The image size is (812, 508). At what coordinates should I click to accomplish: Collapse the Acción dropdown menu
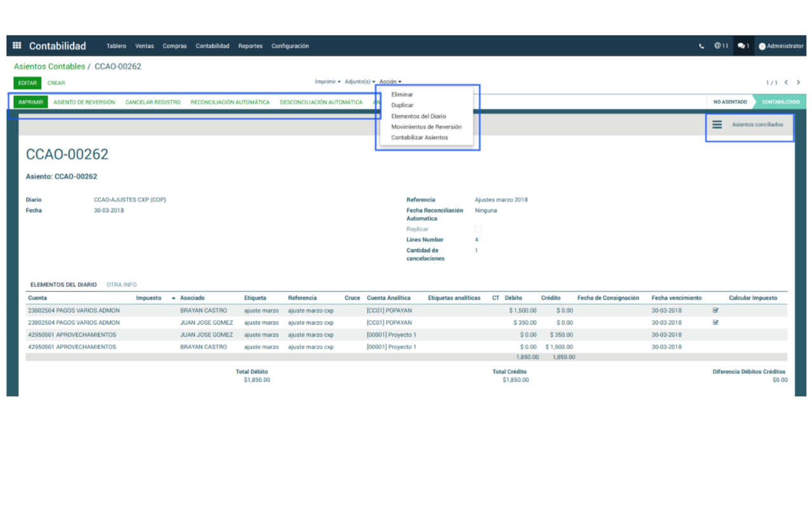point(390,82)
